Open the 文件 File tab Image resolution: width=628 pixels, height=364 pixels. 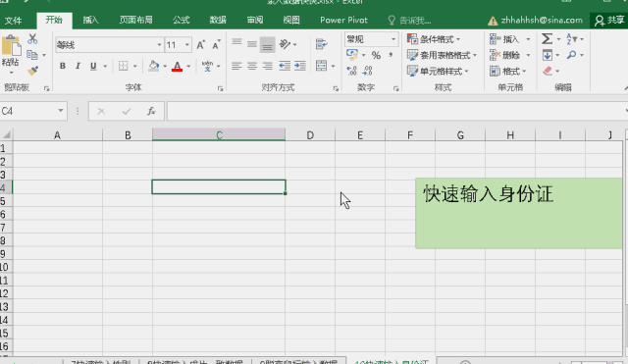coord(13,21)
